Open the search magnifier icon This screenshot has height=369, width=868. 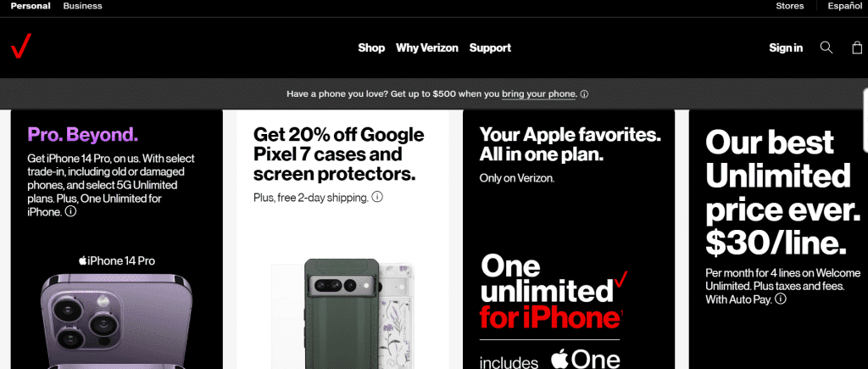click(x=826, y=48)
